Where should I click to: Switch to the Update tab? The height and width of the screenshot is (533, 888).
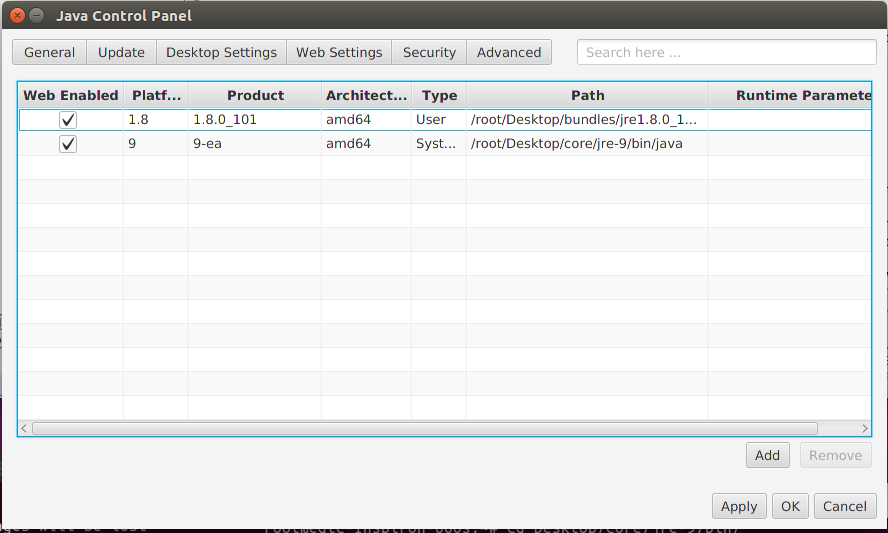pos(121,52)
